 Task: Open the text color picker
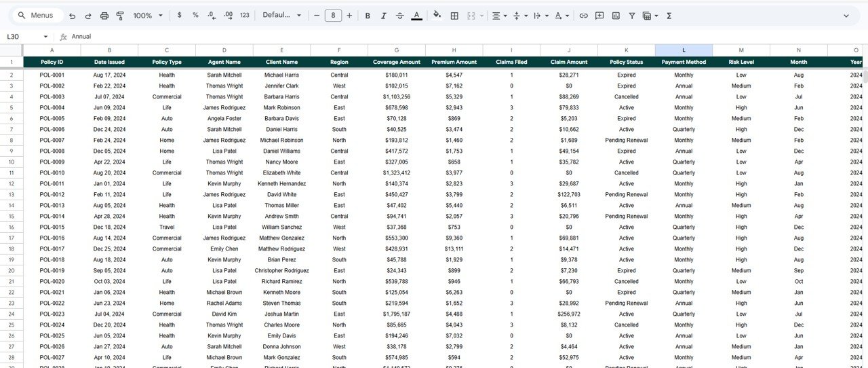tap(416, 16)
